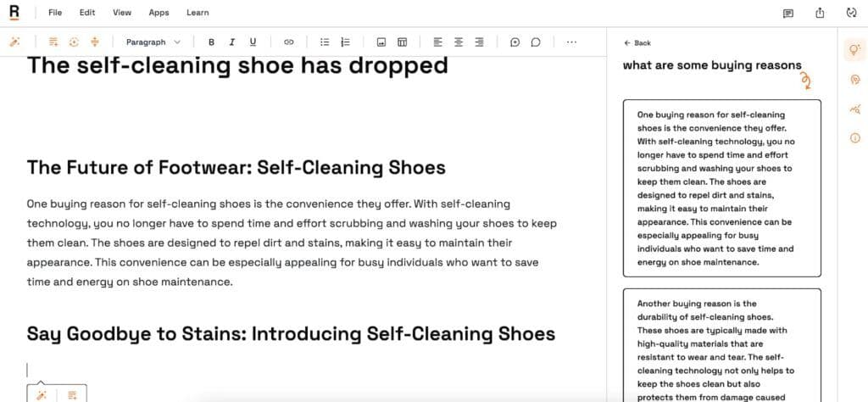Click the sync status icon
868x402 pixels.
coord(851,13)
